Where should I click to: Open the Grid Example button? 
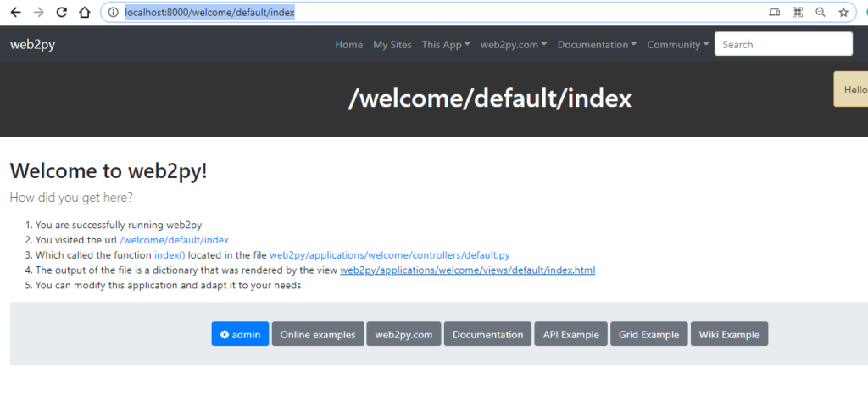click(x=648, y=334)
